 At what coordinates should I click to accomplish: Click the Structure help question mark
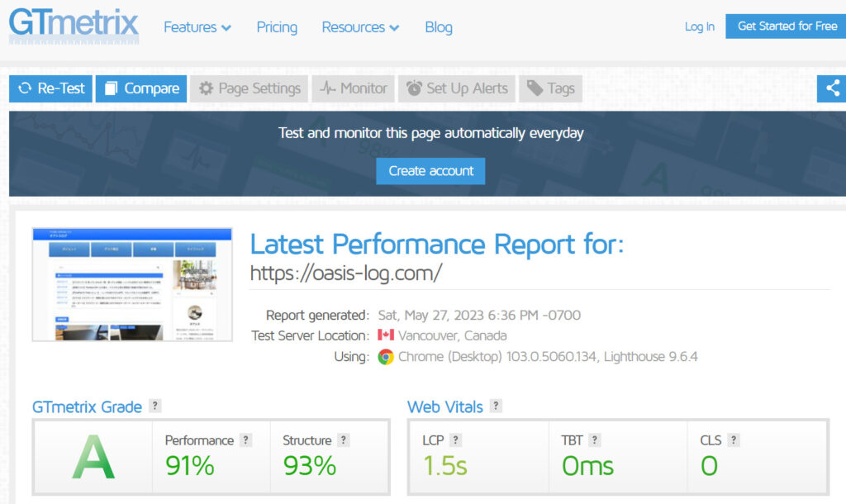tap(344, 440)
